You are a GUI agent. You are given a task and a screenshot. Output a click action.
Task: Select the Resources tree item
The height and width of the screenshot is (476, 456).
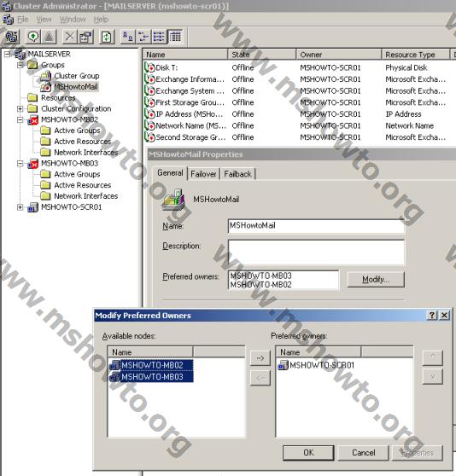tap(58, 98)
